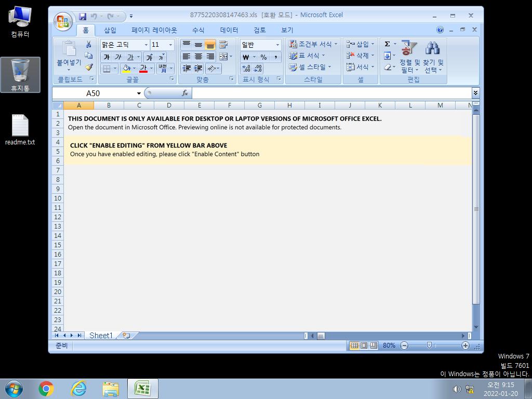Customize Quick Access Toolbar dropdown

click(131, 16)
